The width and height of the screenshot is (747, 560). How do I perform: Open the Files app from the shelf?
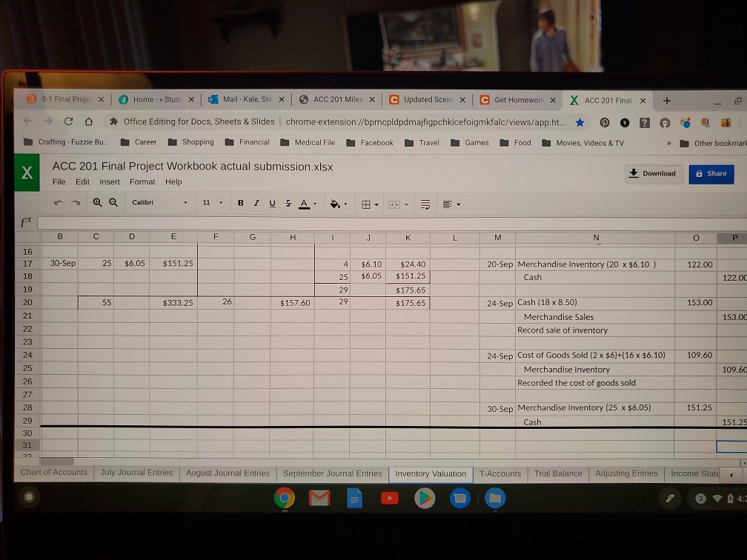point(495,498)
